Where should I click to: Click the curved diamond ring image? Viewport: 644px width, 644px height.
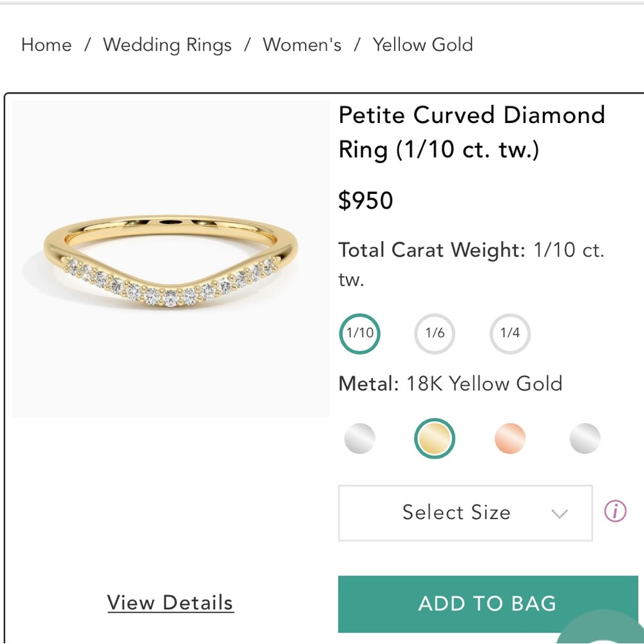[x=171, y=258]
